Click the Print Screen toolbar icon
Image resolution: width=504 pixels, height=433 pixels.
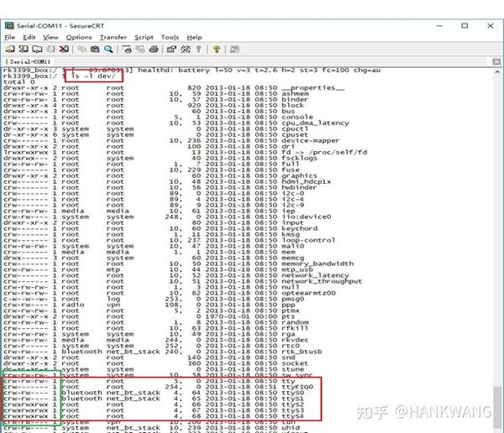coord(127,50)
